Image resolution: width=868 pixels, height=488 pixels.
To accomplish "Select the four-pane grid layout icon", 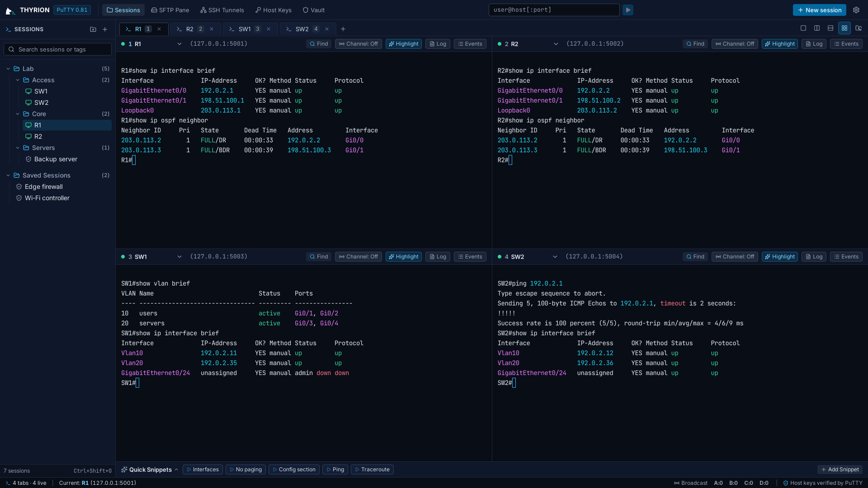I will (844, 28).
